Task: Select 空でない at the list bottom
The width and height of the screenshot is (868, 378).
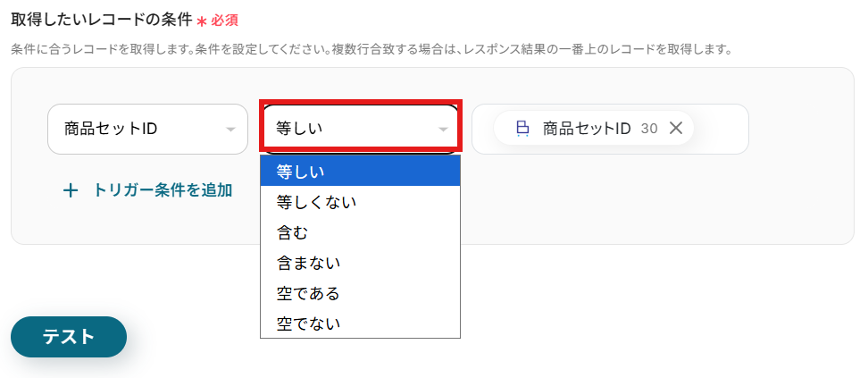Action: [361, 323]
